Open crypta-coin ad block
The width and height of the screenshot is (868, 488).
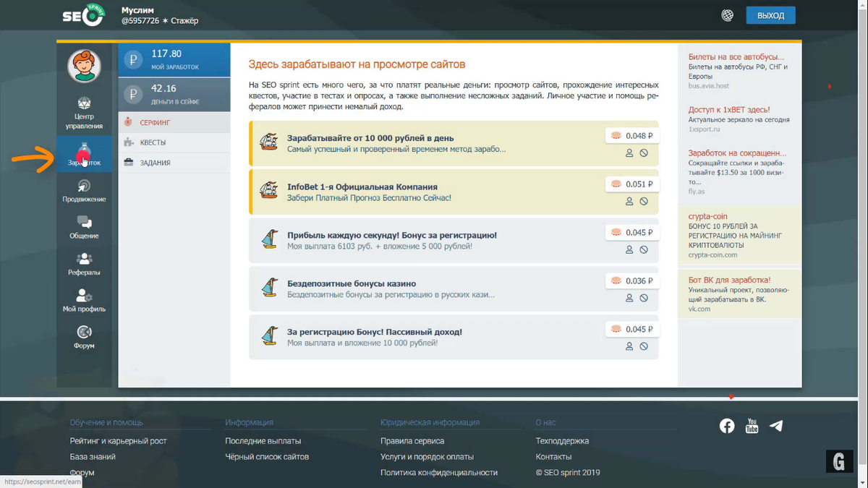tap(740, 236)
